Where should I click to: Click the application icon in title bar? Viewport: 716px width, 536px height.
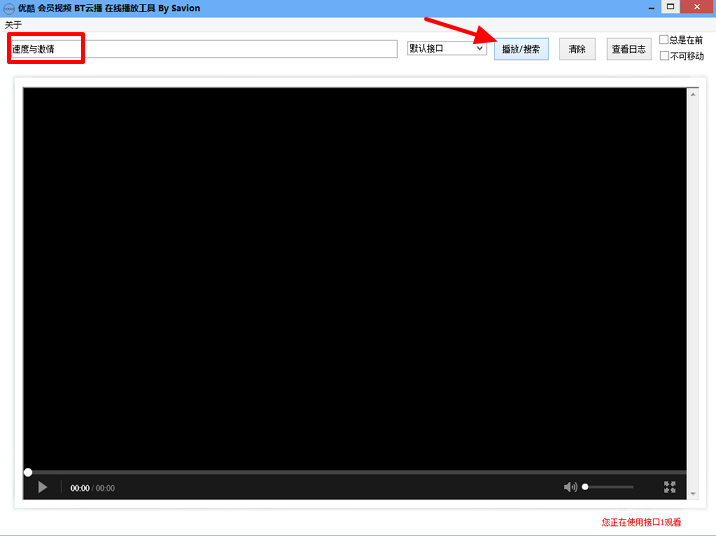(9, 8)
